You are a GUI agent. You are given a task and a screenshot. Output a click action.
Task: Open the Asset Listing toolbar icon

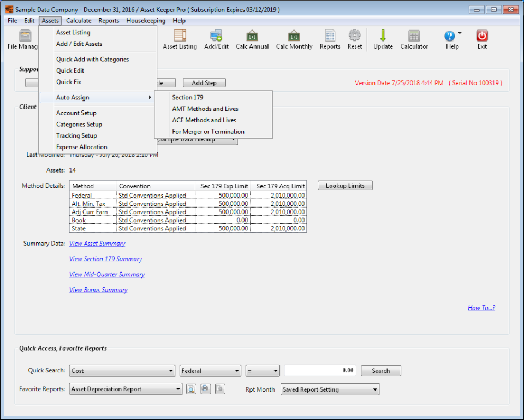(180, 38)
